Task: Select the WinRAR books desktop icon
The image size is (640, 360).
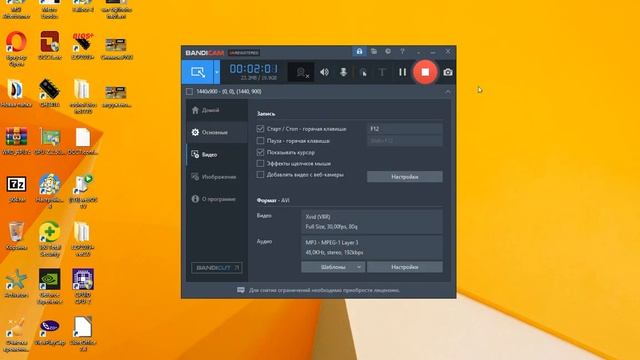Action: 16,141
